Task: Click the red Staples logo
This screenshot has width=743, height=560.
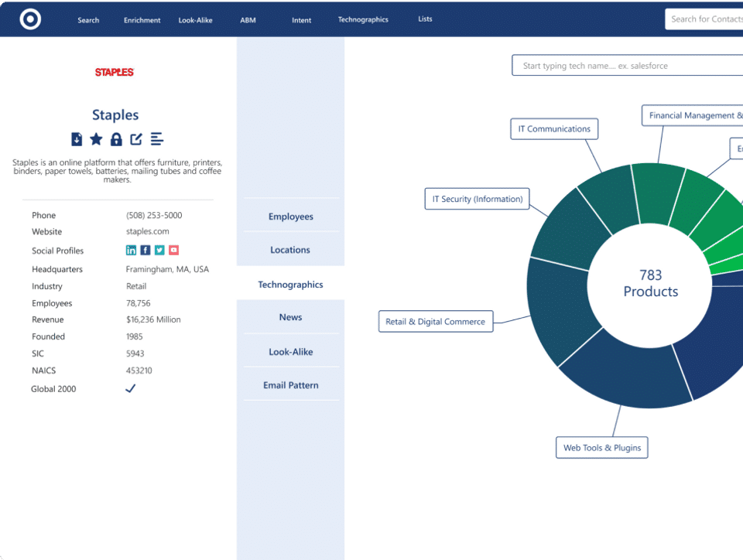Action: click(115, 72)
